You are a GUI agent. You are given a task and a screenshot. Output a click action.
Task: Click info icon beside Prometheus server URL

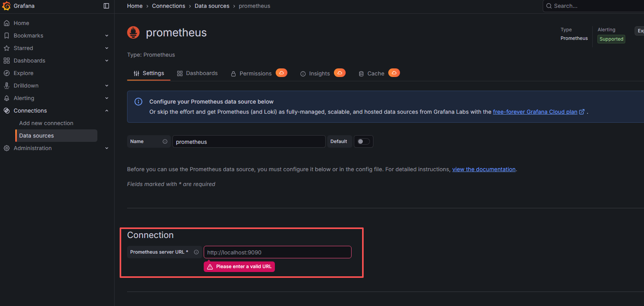click(x=196, y=252)
